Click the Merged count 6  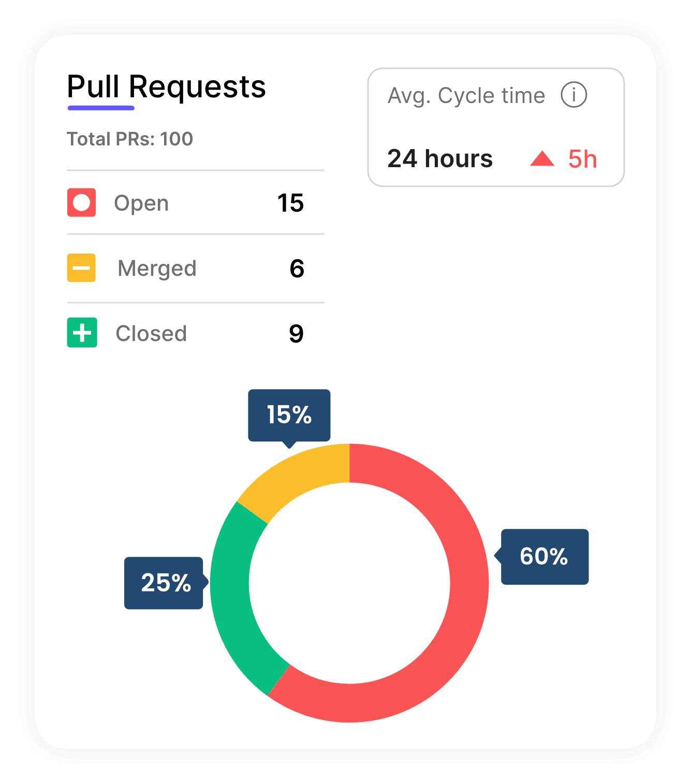tap(297, 269)
